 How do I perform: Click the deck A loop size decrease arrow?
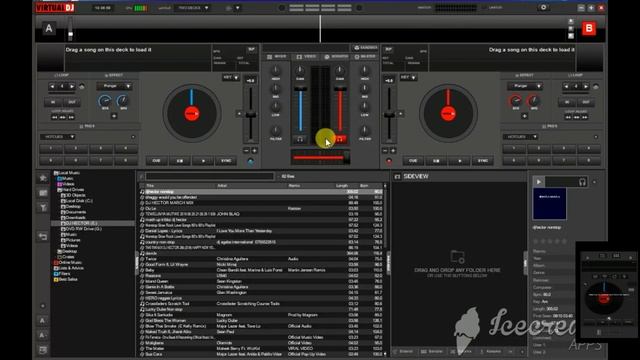coord(52,87)
